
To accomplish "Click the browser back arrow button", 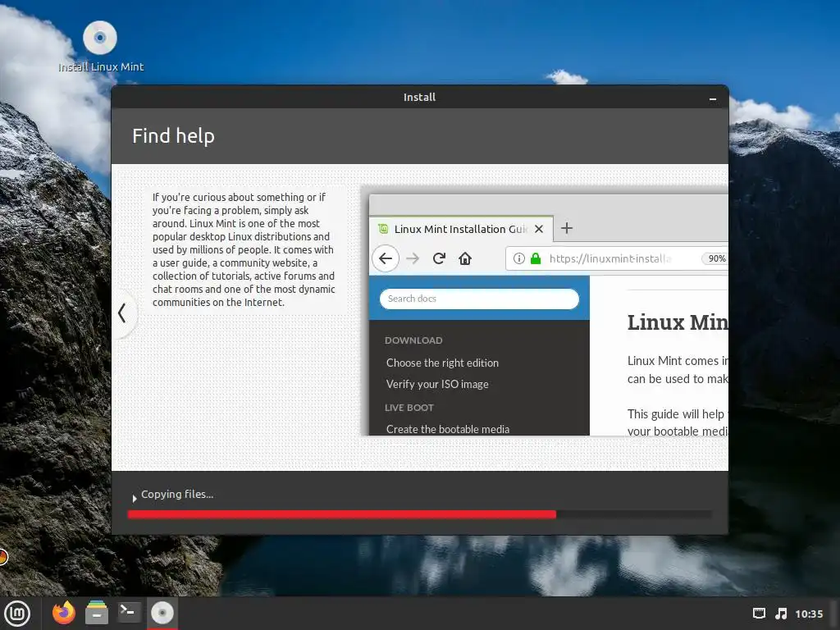I will (x=386, y=258).
